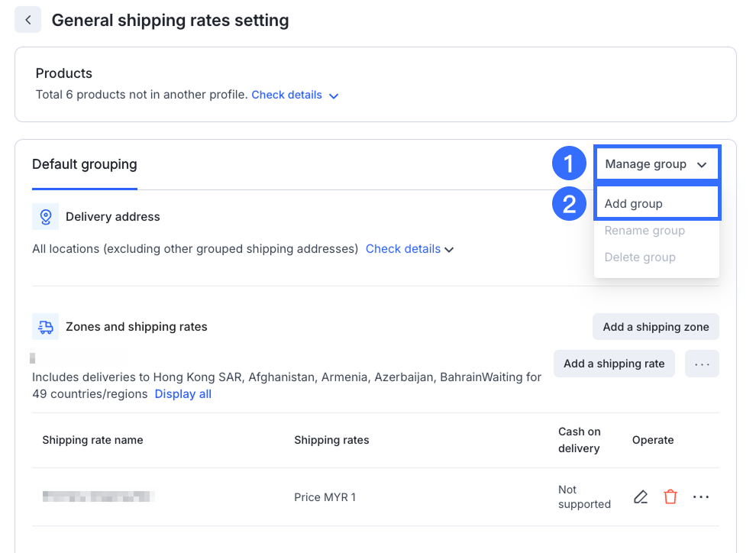Click the number 2 step badge

click(x=568, y=204)
